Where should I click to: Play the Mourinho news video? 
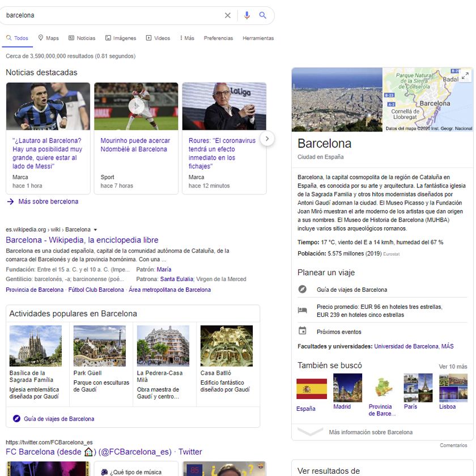[x=136, y=107]
